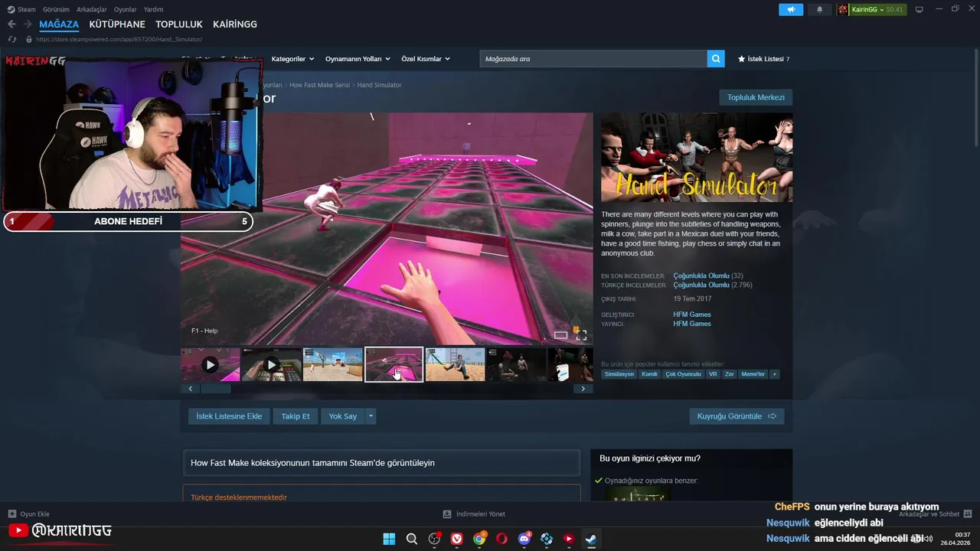Open How Fast Make Serisi breadcrumb

(319, 85)
